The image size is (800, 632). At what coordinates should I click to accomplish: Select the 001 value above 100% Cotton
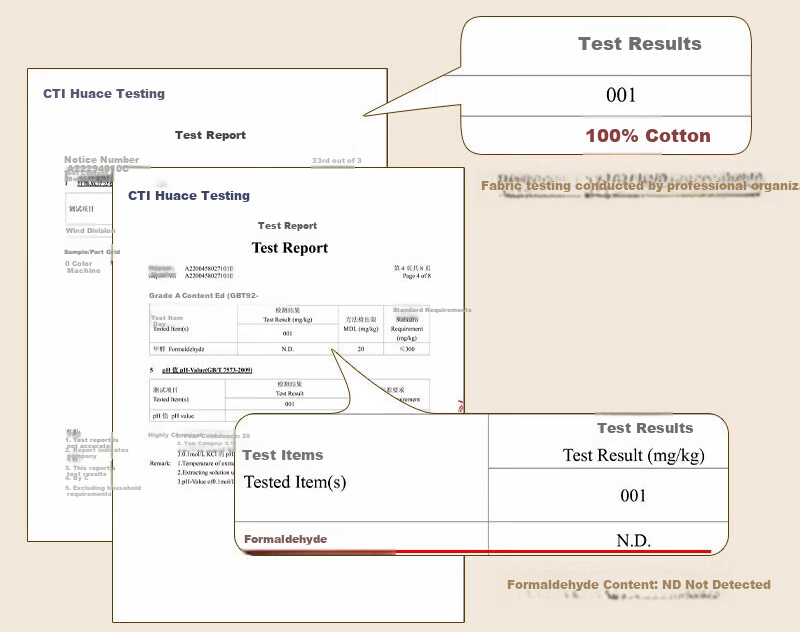tap(621, 95)
